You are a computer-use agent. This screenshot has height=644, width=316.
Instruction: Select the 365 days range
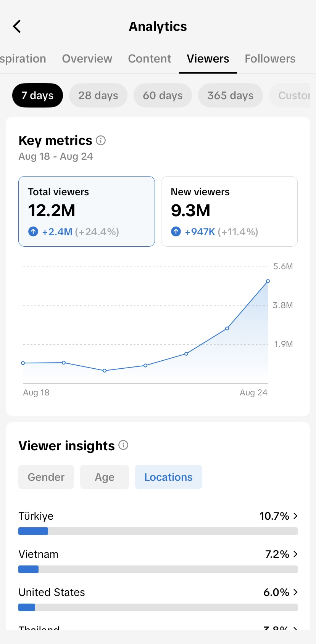[231, 95]
